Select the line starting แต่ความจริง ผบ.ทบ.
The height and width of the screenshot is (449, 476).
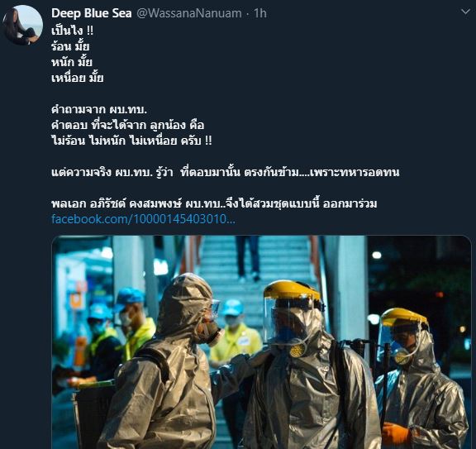(226, 172)
